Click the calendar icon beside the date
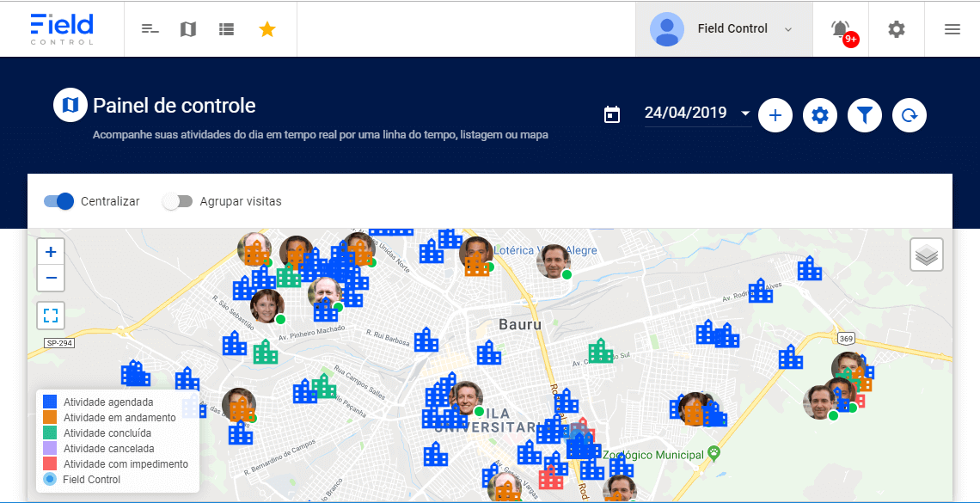The width and height of the screenshot is (980, 503). coord(612,114)
